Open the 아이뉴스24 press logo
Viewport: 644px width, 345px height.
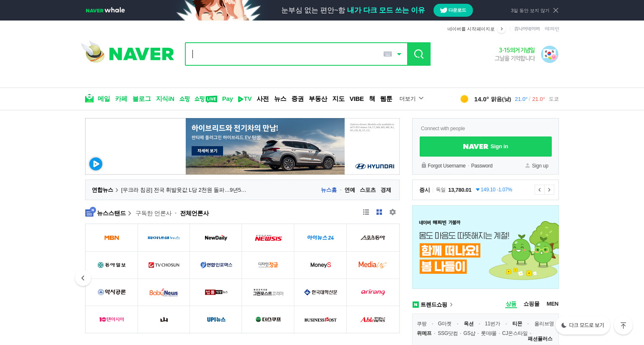[x=320, y=238]
